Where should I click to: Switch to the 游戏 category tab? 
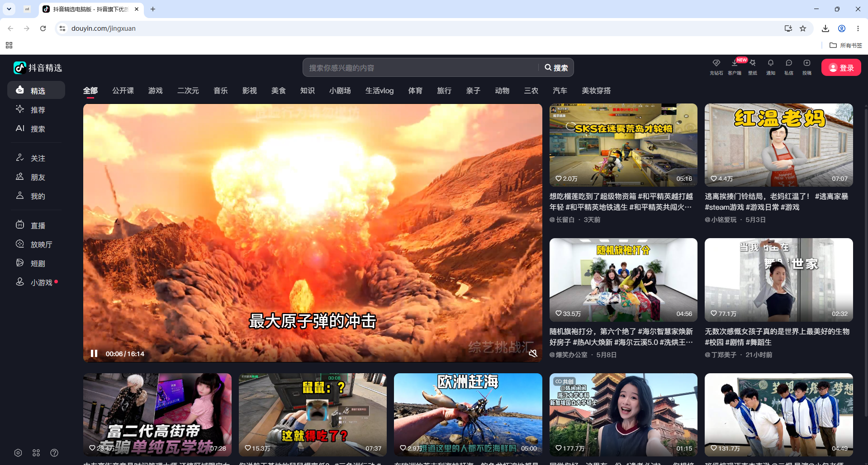point(155,91)
